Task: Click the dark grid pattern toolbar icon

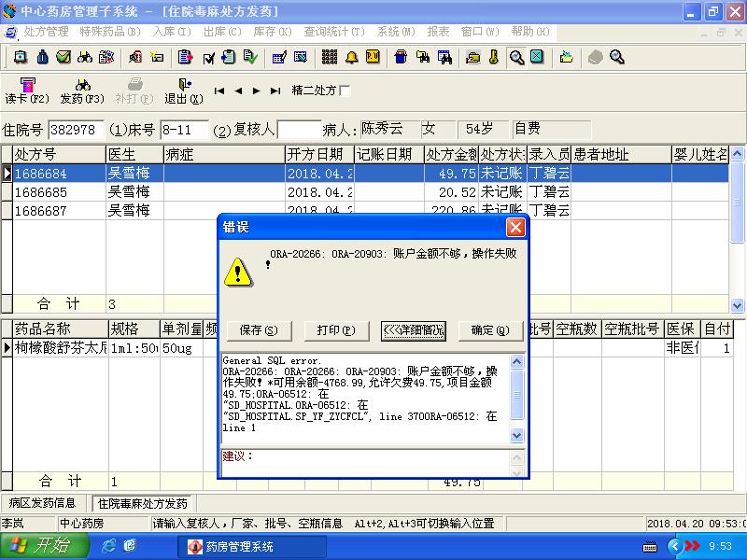Action: [x=330, y=57]
